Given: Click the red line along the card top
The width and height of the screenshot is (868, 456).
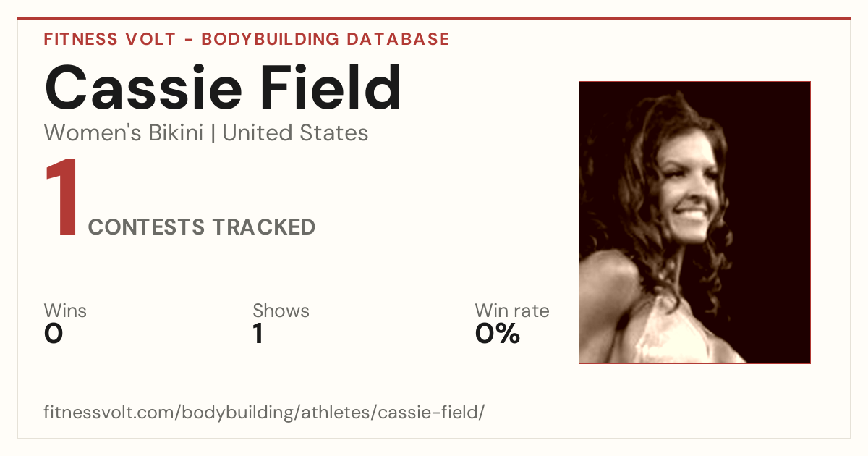Looking at the screenshot, I should (x=434, y=19).
